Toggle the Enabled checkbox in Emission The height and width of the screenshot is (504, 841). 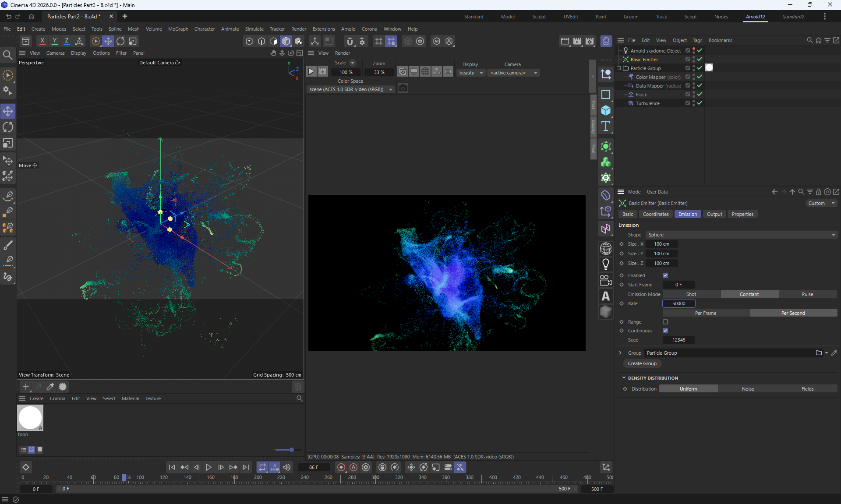665,275
